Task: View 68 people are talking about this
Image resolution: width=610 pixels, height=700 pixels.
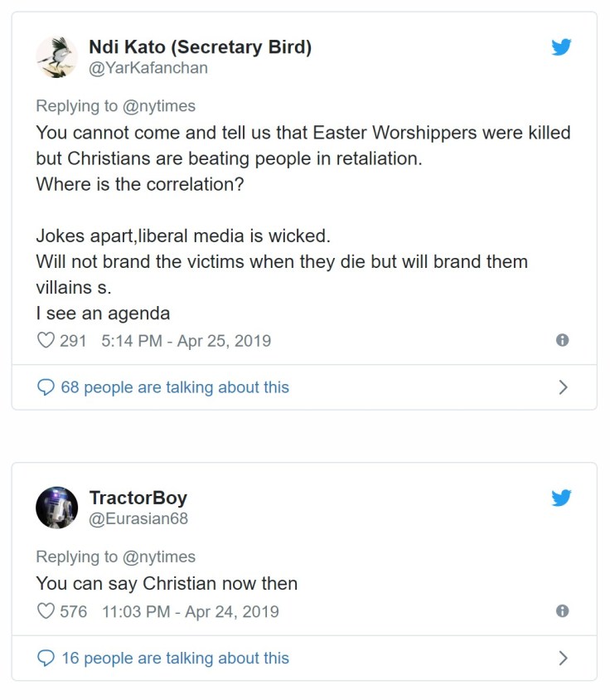Action: (x=175, y=387)
